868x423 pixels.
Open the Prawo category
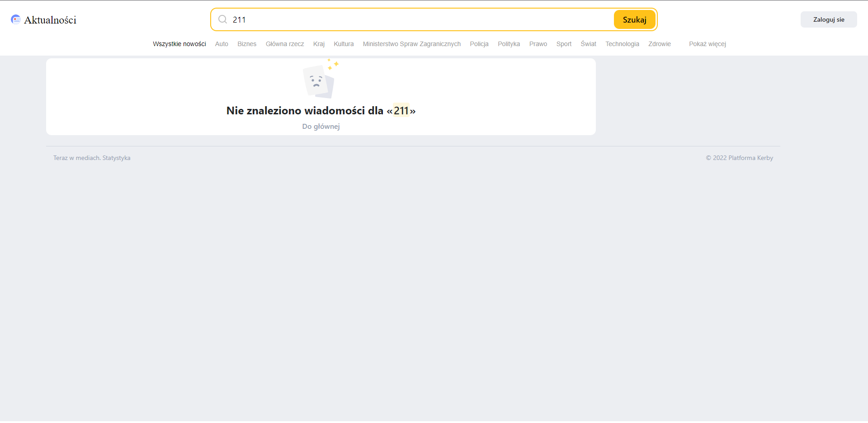click(x=538, y=44)
